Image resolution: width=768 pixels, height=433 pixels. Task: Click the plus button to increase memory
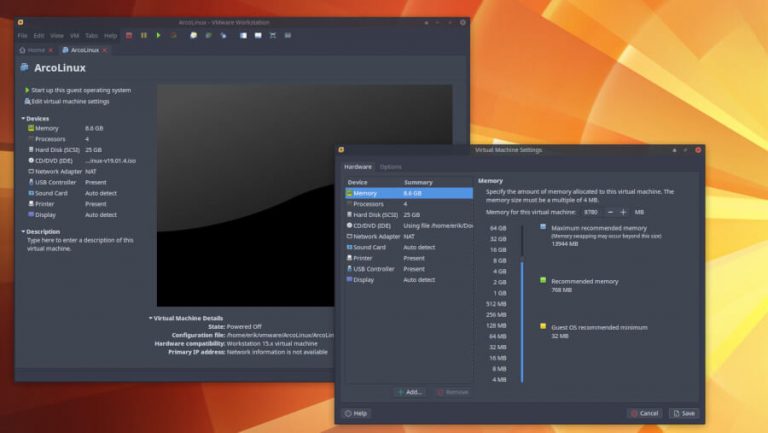point(623,212)
